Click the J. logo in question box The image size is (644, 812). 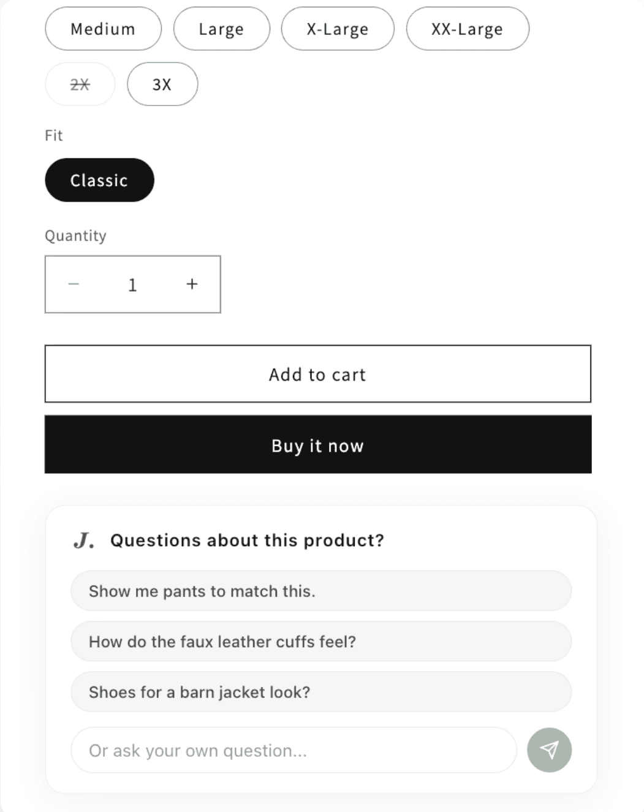pyautogui.click(x=84, y=540)
